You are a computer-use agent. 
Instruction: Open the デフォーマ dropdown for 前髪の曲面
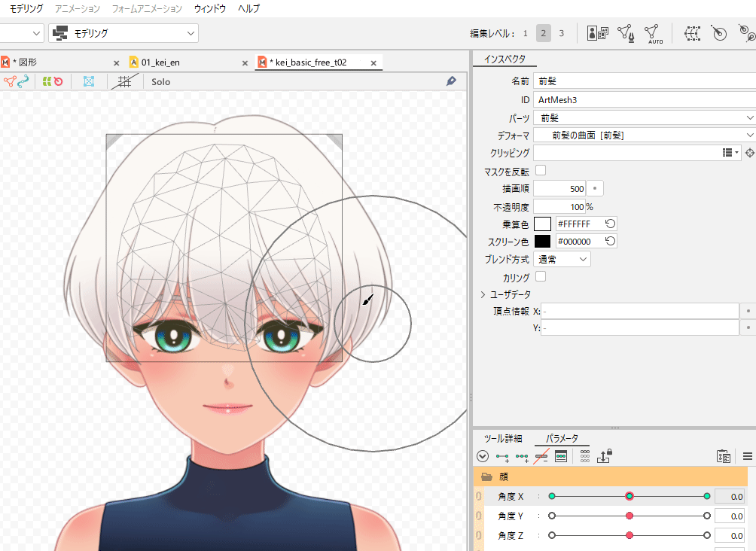(644, 135)
